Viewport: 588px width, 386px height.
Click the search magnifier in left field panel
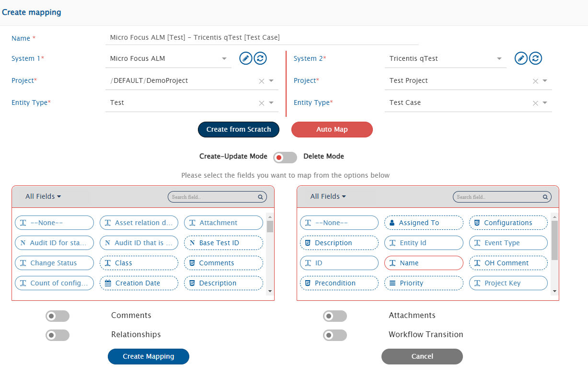[x=260, y=197]
